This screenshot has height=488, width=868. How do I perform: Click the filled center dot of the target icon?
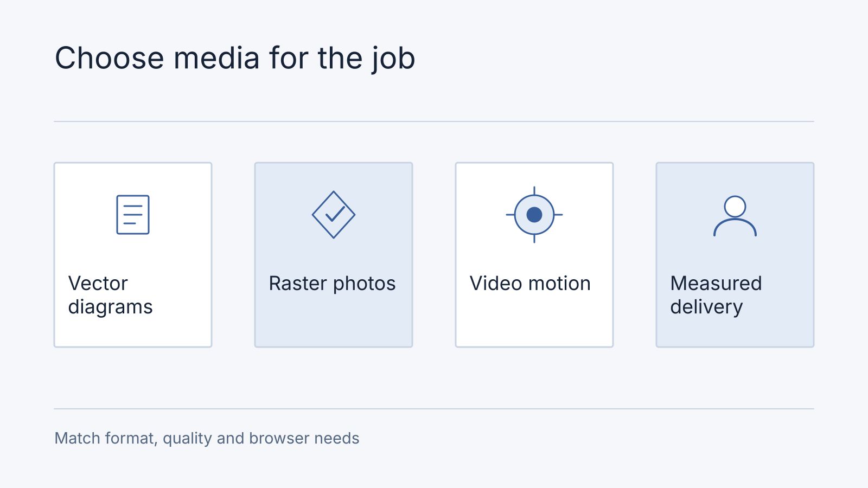point(534,215)
